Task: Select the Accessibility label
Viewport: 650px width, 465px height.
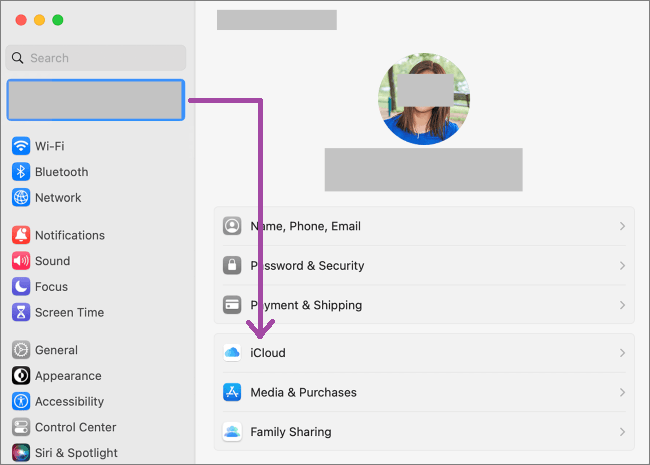Action: pos(70,401)
